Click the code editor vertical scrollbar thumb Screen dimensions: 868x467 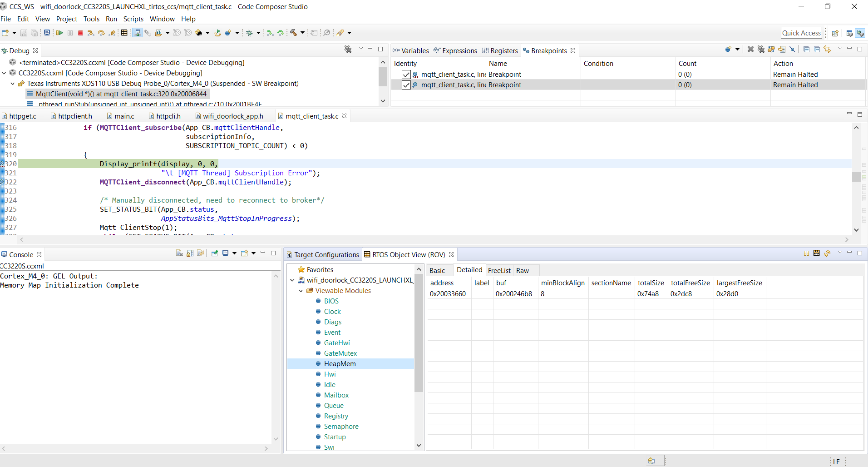pyautogui.click(x=856, y=177)
